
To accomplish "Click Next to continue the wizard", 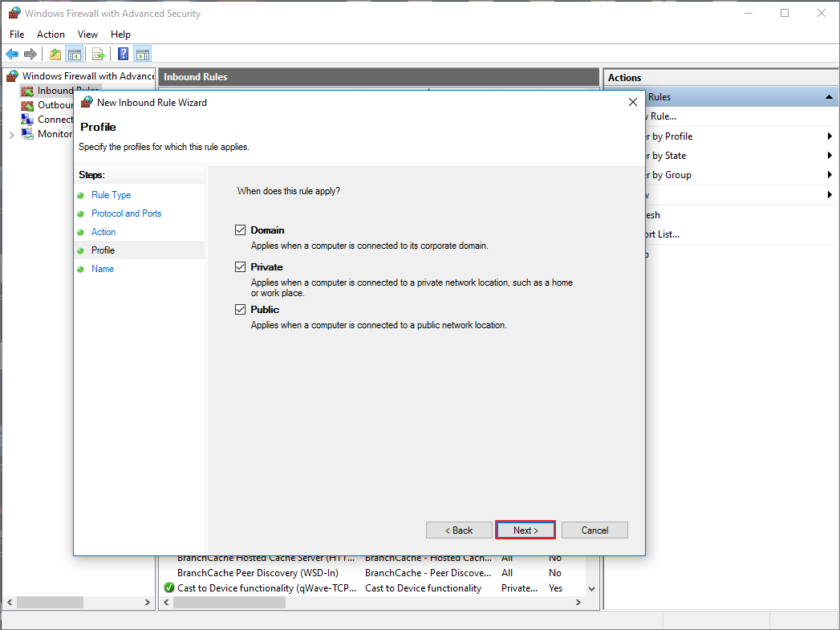I will click(526, 530).
